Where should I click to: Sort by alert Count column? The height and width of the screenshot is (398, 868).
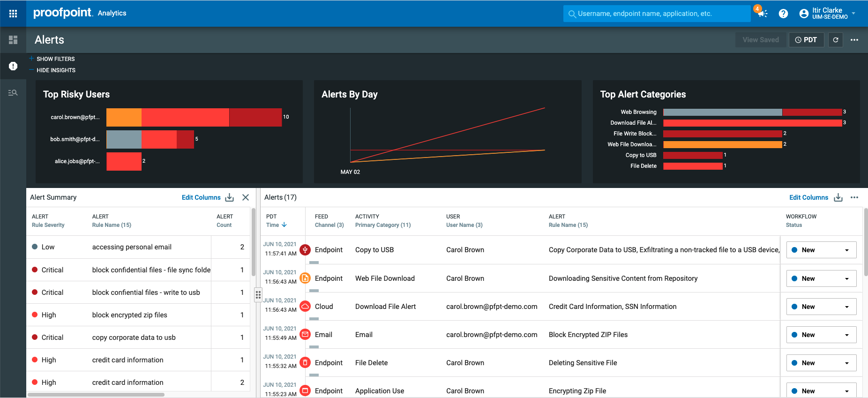tap(224, 225)
